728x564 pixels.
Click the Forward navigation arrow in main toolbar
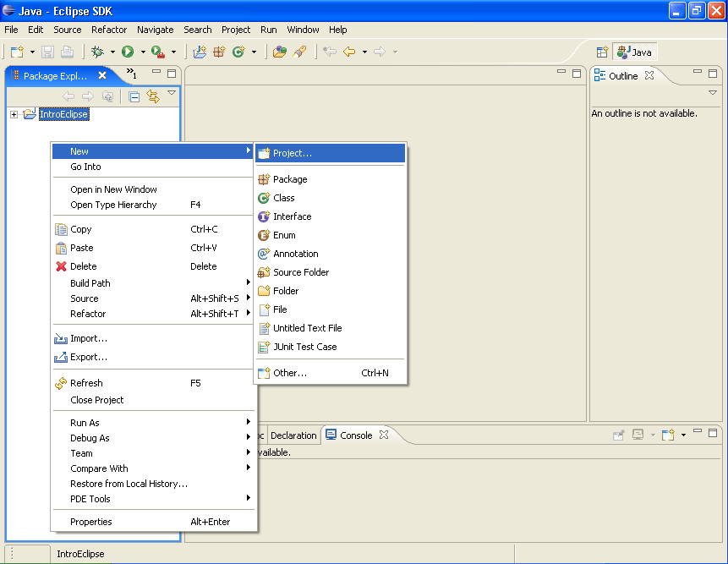[x=380, y=52]
